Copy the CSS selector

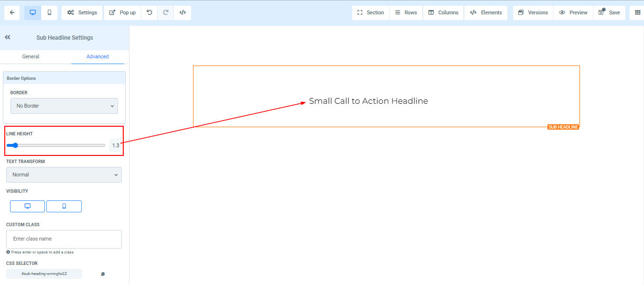[103, 274]
